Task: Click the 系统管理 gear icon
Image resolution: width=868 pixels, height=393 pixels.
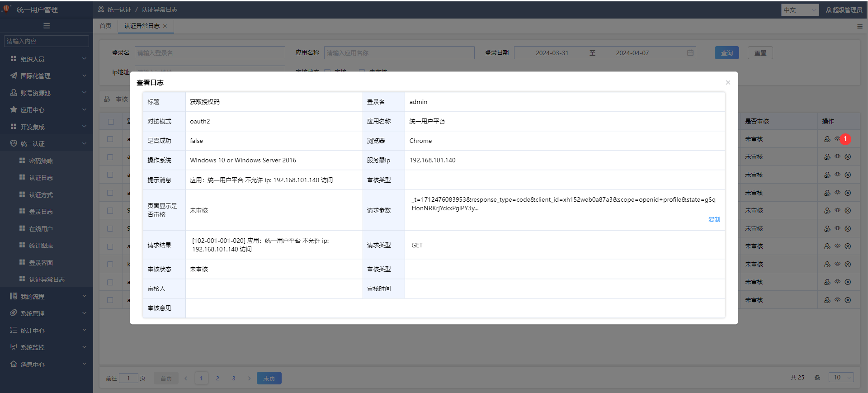Action: pyautogui.click(x=14, y=313)
